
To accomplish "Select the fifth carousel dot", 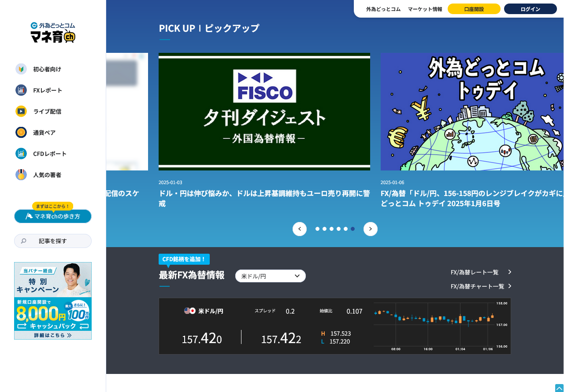I will pyautogui.click(x=345, y=229).
